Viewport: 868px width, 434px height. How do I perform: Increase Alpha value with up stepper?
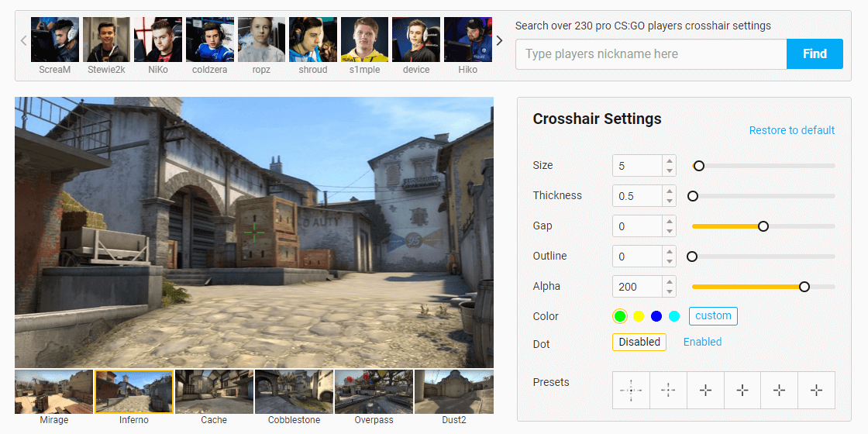pos(669,282)
